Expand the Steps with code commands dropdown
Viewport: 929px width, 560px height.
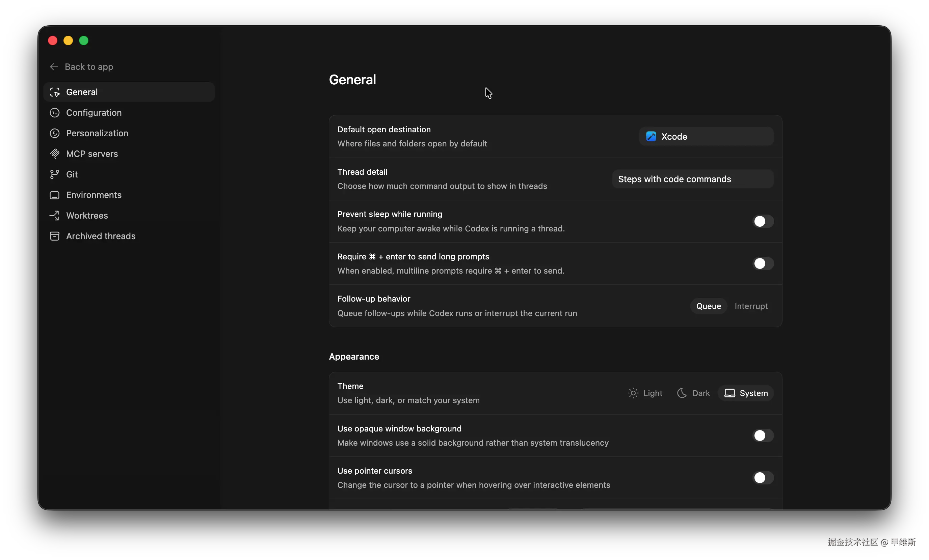(693, 179)
